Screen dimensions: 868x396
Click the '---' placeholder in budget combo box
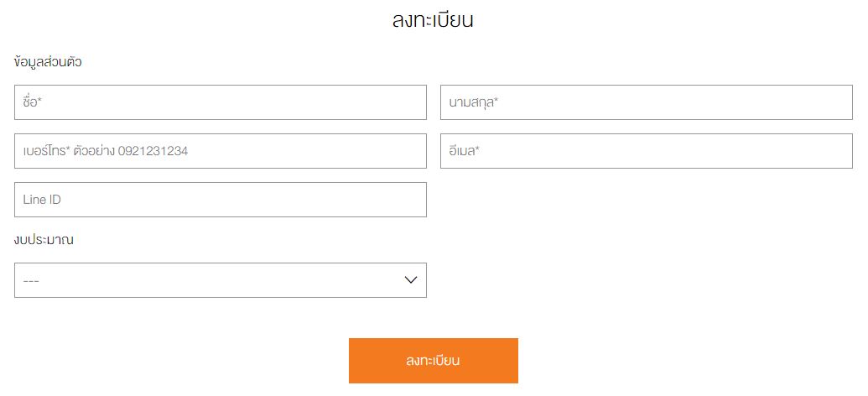pyautogui.click(x=32, y=281)
